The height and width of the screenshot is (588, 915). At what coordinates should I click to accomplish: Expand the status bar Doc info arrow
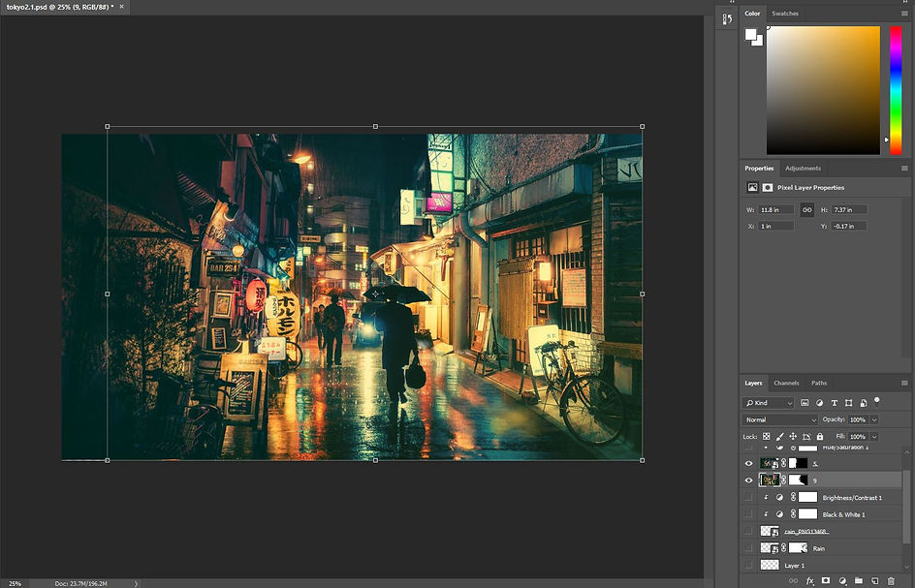click(136, 583)
